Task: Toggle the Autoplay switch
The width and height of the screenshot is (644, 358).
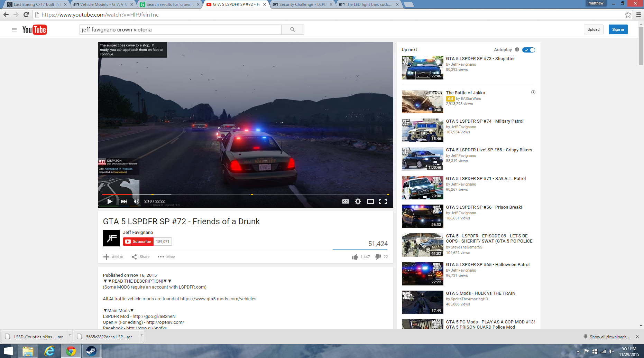Action: point(528,50)
